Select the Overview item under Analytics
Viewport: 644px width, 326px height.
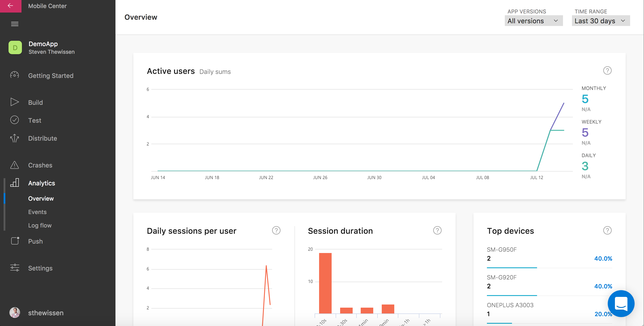tap(41, 198)
